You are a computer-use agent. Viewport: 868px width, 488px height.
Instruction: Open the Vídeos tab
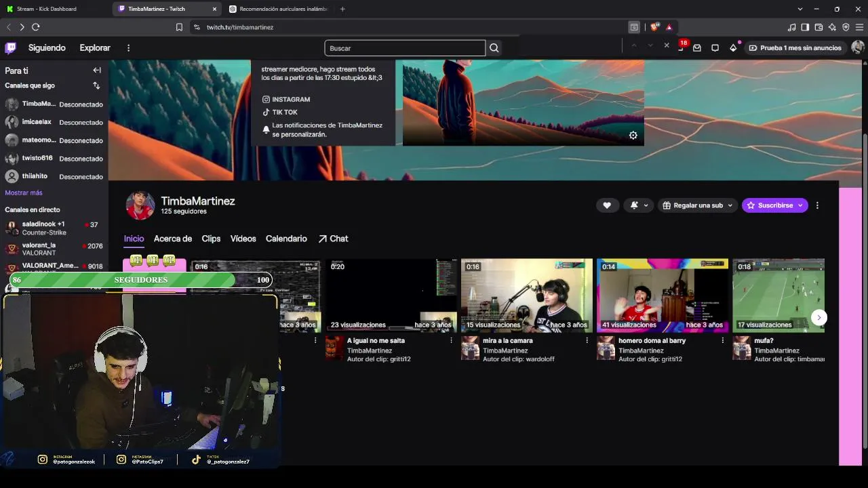[243, 239]
